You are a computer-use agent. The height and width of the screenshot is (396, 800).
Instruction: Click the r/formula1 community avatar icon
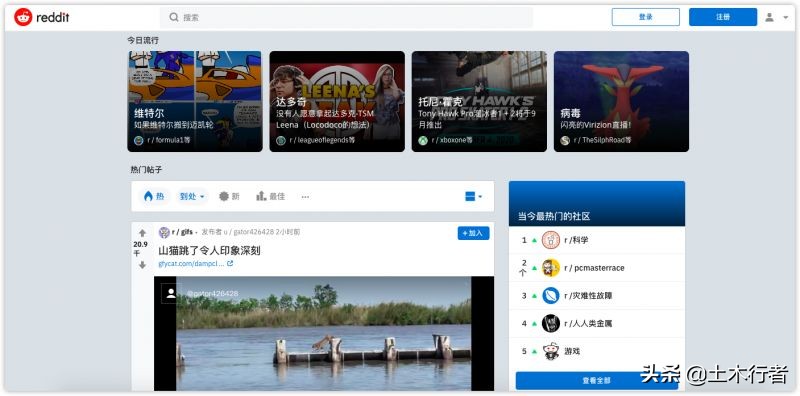139,140
